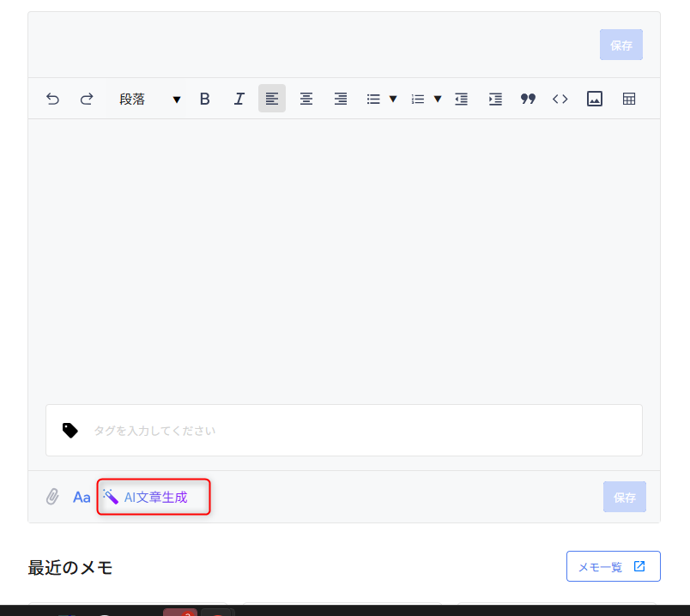The image size is (690, 616).
Task: Click the タグを入力してください tag field
Action: pyautogui.click(x=360, y=431)
